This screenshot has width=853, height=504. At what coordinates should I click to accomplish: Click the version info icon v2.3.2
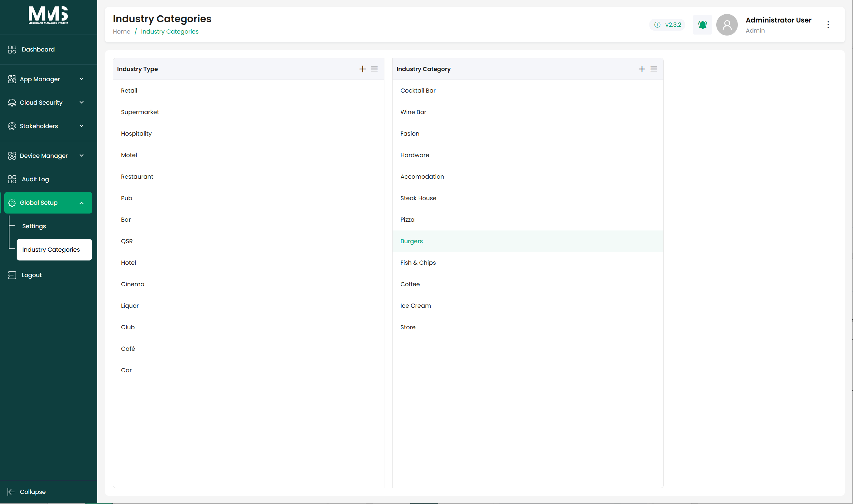(x=658, y=25)
